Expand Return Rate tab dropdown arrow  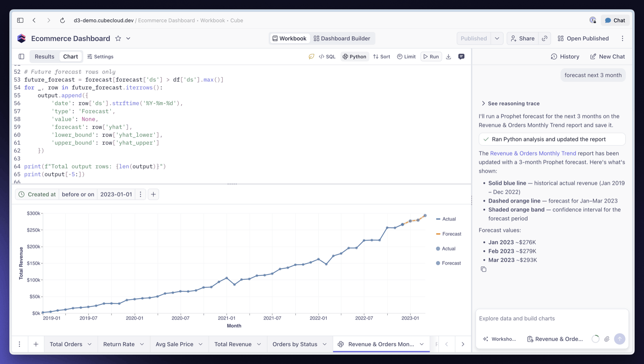click(142, 344)
